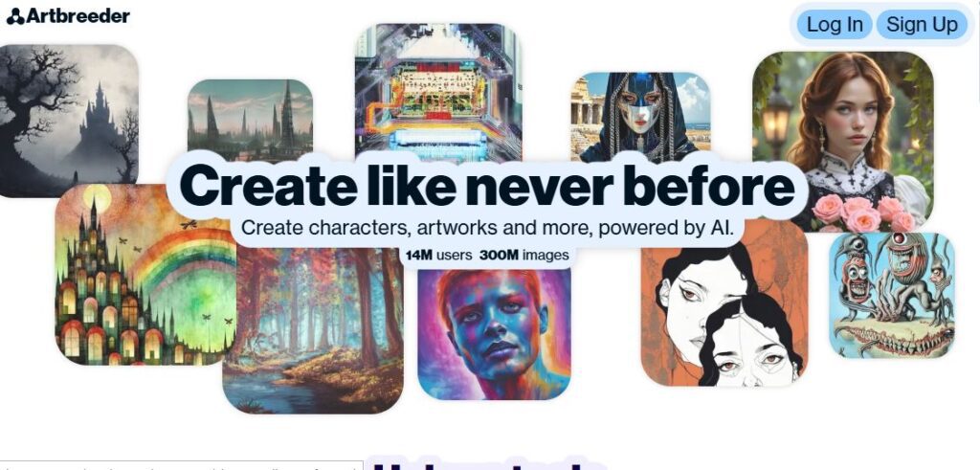Viewport: 980px width, 470px height.
Task: Click the Create characters, artworks subtitle text
Action: 487,228
